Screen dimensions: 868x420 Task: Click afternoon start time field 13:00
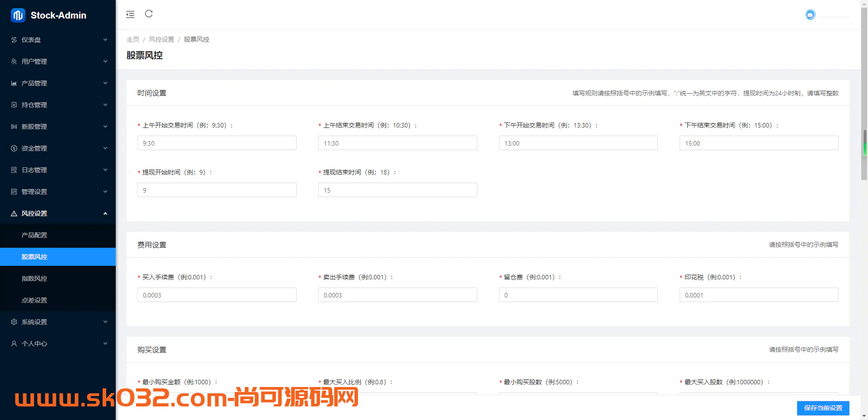click(578, 143)
